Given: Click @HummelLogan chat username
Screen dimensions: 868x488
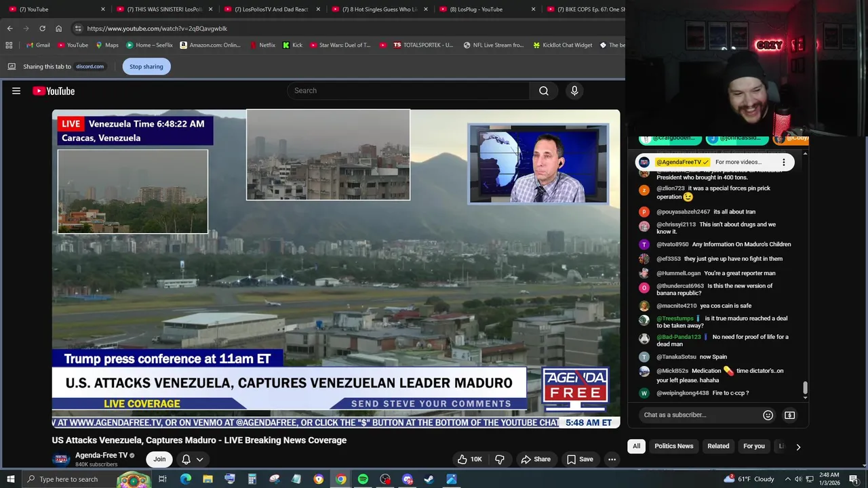Looking at the screenshot, I should tap(678, 273).
